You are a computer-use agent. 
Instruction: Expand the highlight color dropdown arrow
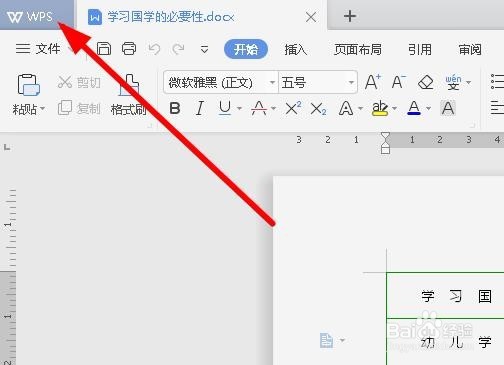[394, 109]
